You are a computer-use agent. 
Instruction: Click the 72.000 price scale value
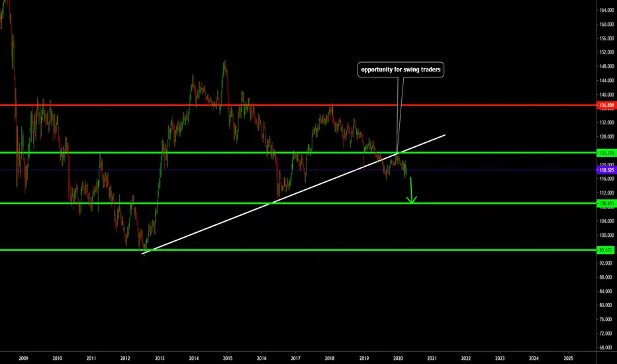click(607, 334)
